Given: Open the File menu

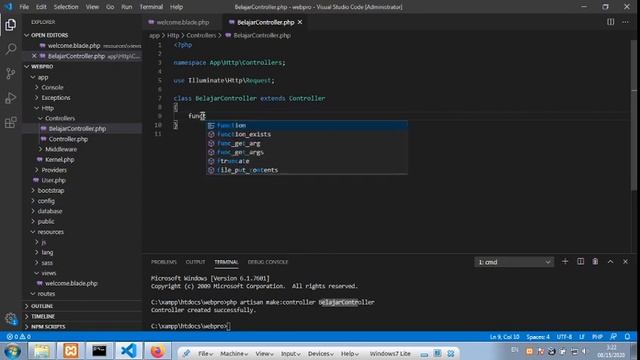Looking at the screenshot, I should pyautogui.click(x=24, y=7).
